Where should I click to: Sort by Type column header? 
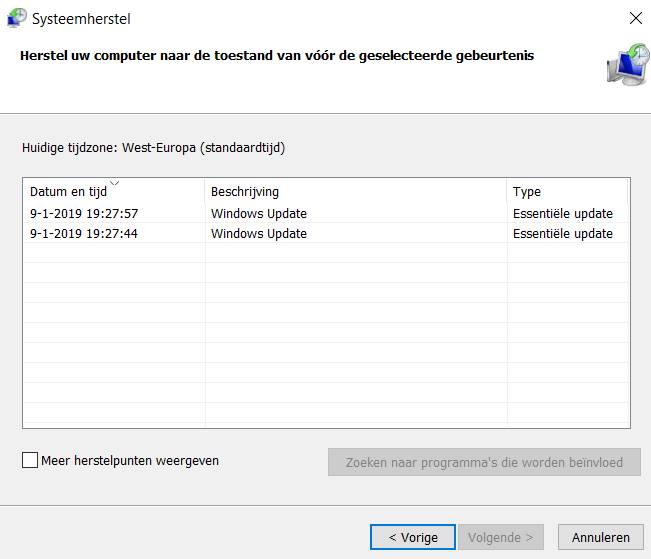coord(567,191)
